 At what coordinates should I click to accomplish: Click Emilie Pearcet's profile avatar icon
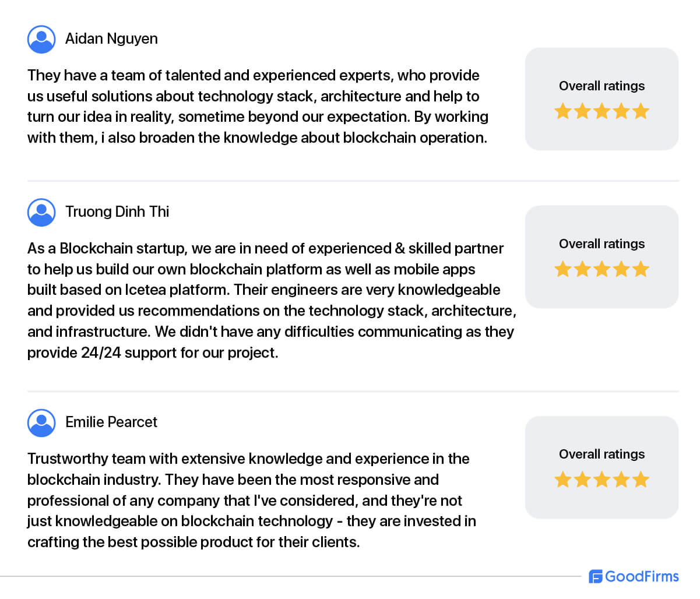[41, 422]
